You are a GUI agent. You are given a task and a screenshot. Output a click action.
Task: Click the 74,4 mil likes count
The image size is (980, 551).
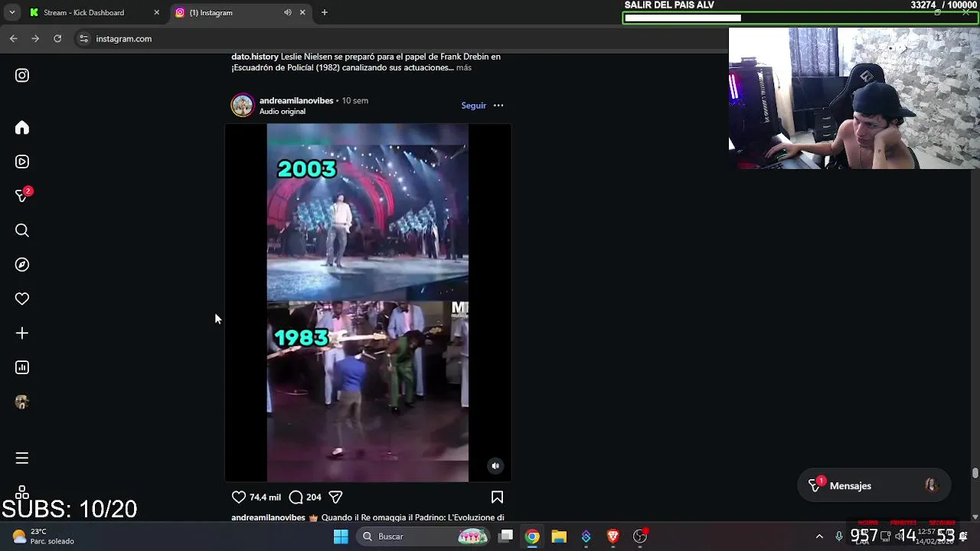coord(265,497)
